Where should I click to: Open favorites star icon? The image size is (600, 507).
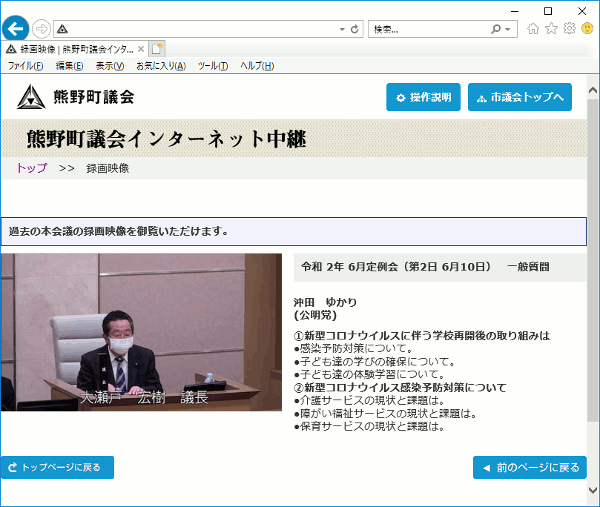coord(551,28)
